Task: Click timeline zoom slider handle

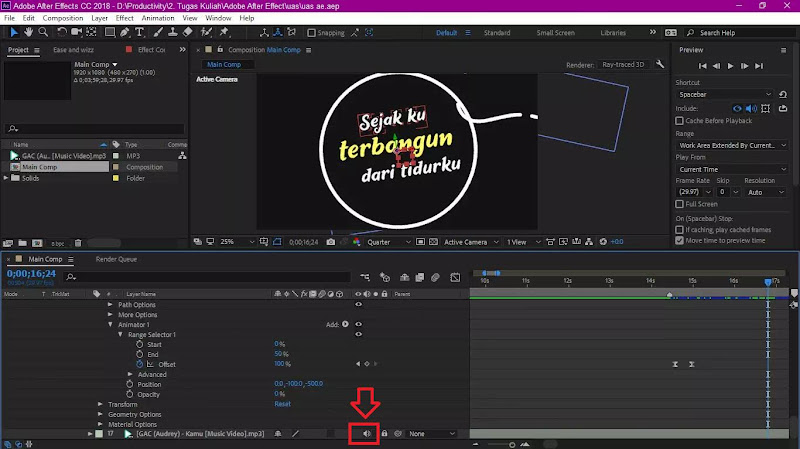Action: [512, 445]
